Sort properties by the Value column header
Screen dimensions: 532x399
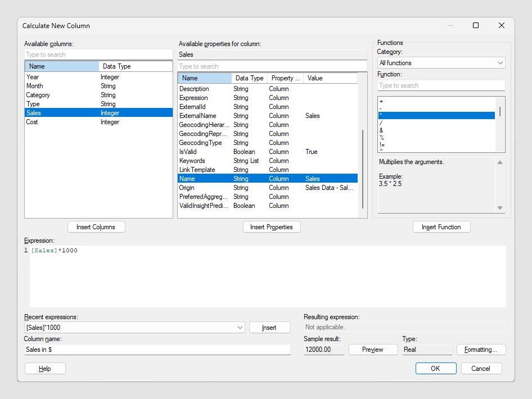point(331,78)
